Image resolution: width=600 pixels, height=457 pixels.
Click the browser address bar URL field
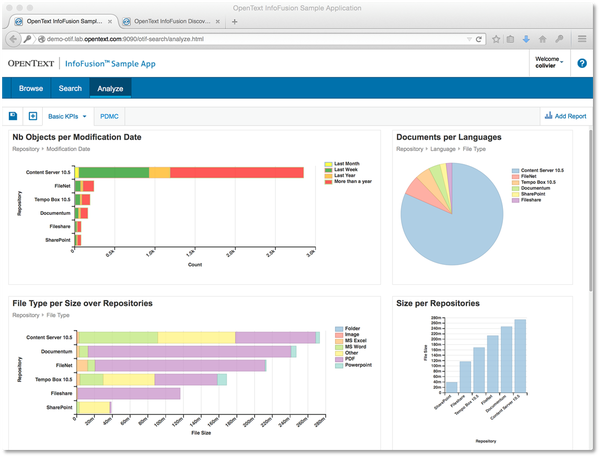point(253,39)
